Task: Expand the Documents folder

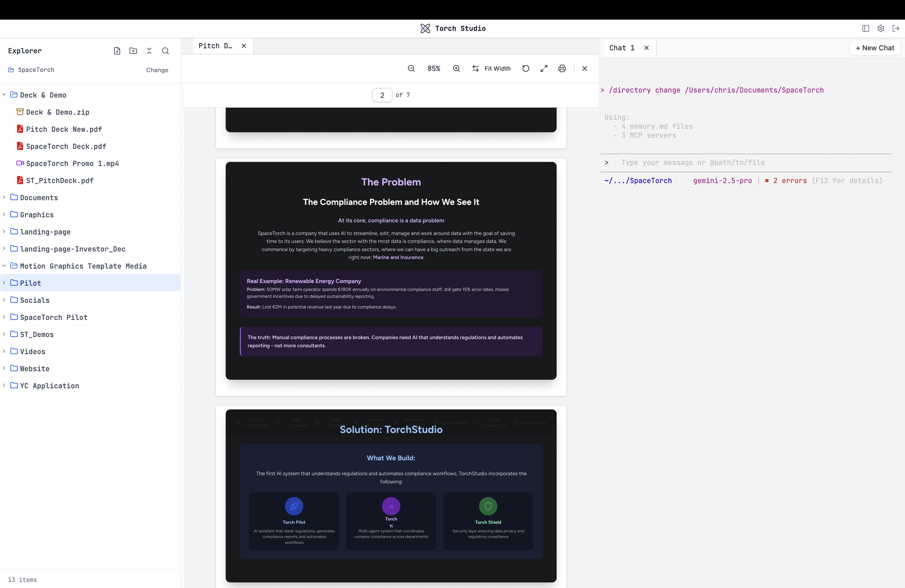Action: tap(4, 197)
